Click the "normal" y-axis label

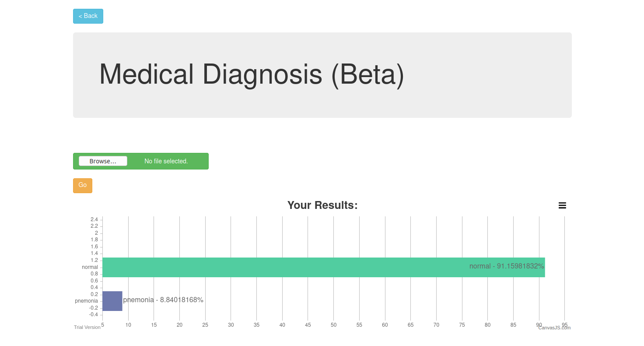point(90,267)
